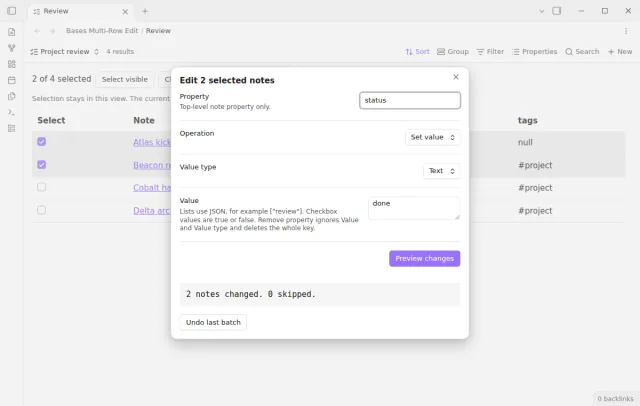Open the Properties menu
This screenshot has height=406, width=640.
point(535,52)
